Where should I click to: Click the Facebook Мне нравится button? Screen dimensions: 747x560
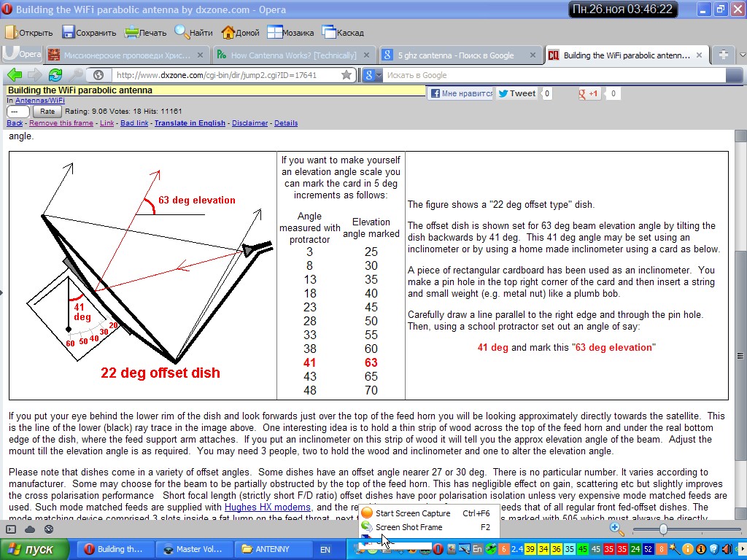point(461,93)
